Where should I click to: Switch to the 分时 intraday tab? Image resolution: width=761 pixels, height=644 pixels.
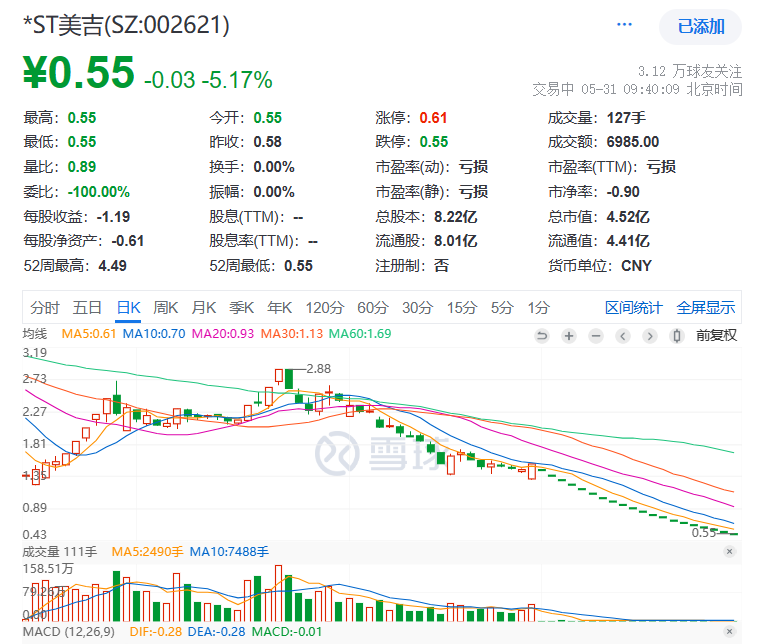click(44, 307)
